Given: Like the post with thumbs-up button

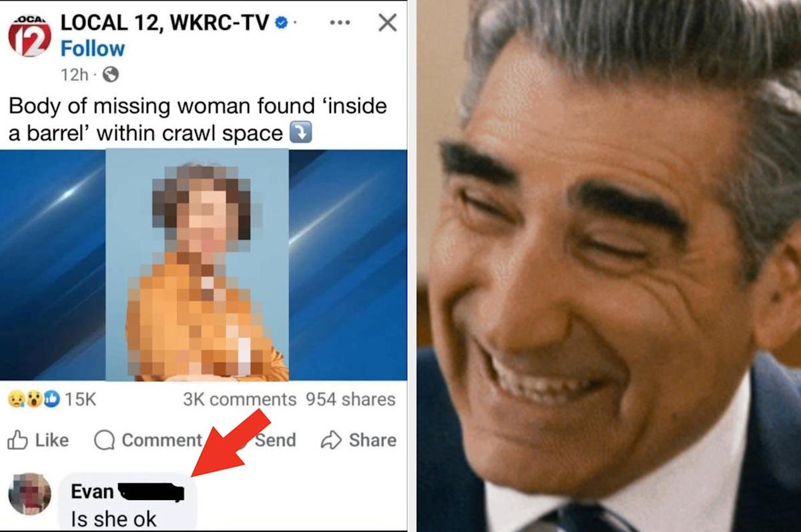Looking at the screenshot, I should tap(38, 440).
